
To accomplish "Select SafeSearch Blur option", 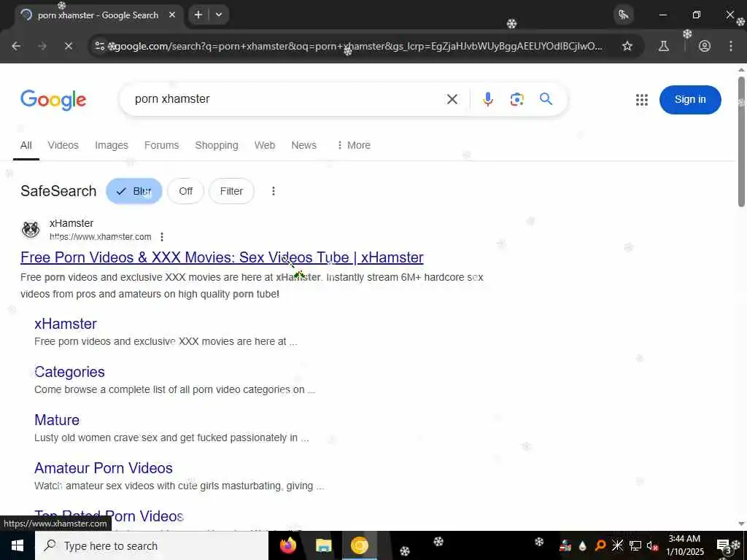I will tap(134, 191).
